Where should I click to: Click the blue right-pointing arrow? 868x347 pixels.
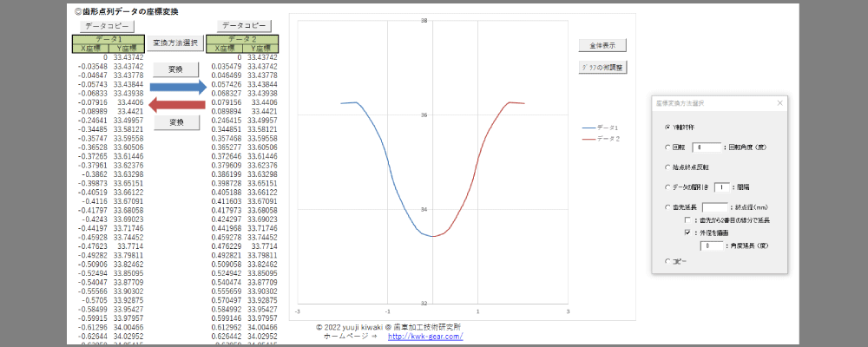point(176,87)
